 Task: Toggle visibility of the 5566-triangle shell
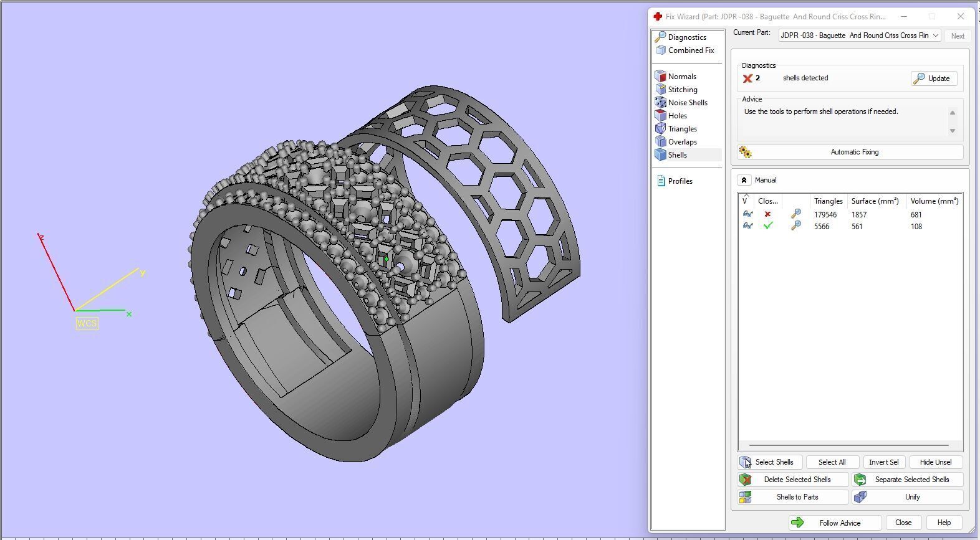tap(747, 226)
